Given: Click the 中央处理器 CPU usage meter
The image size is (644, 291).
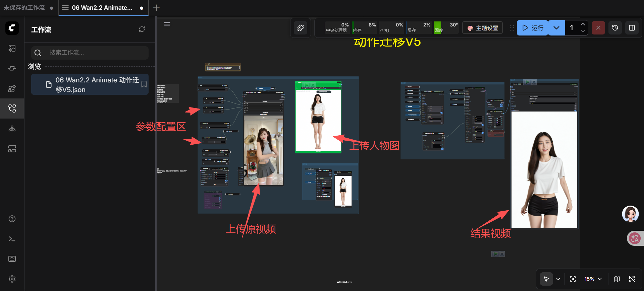Looking at the screenshot, I should tap(337, 28).
